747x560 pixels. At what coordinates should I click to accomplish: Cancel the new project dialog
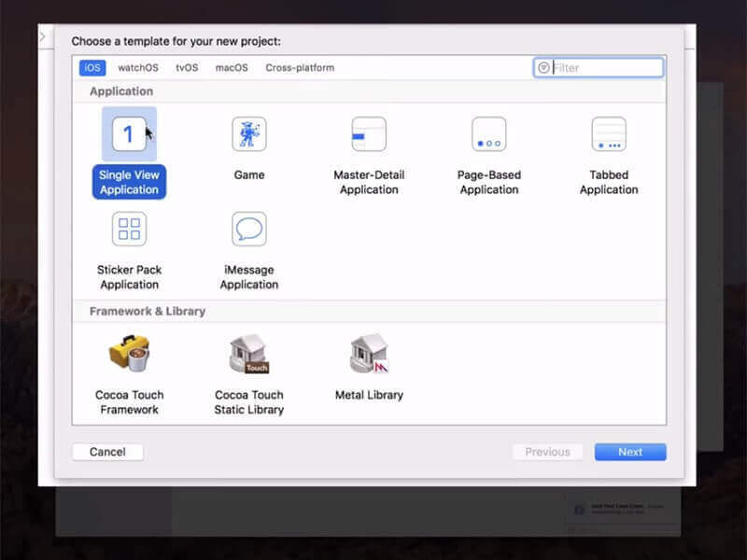(x=106, y=452)
